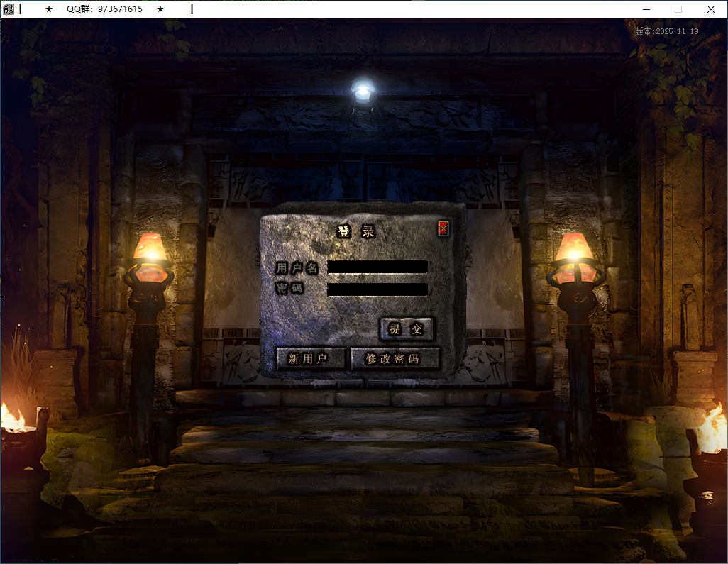Click the left torch lantern flame
This screenshot has width=728, height=564.
150,248
